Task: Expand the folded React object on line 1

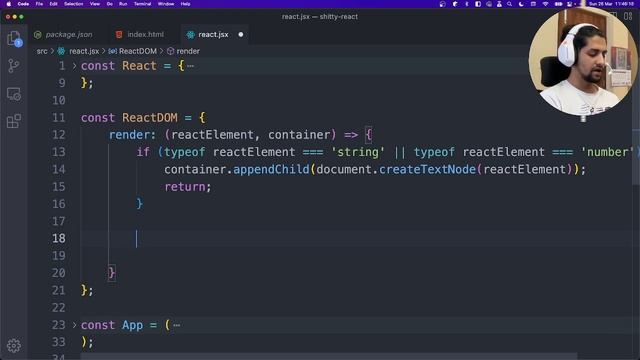Action: 74,66
